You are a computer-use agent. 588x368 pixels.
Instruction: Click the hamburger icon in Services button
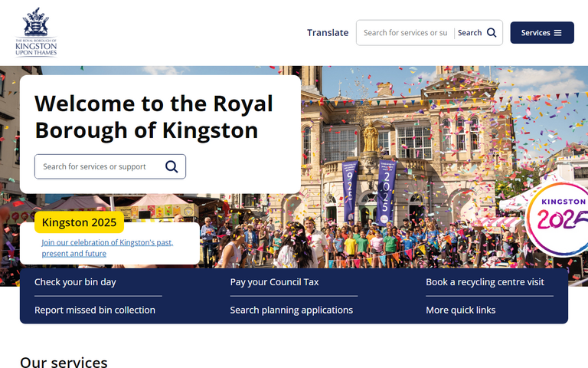point(557,33)
